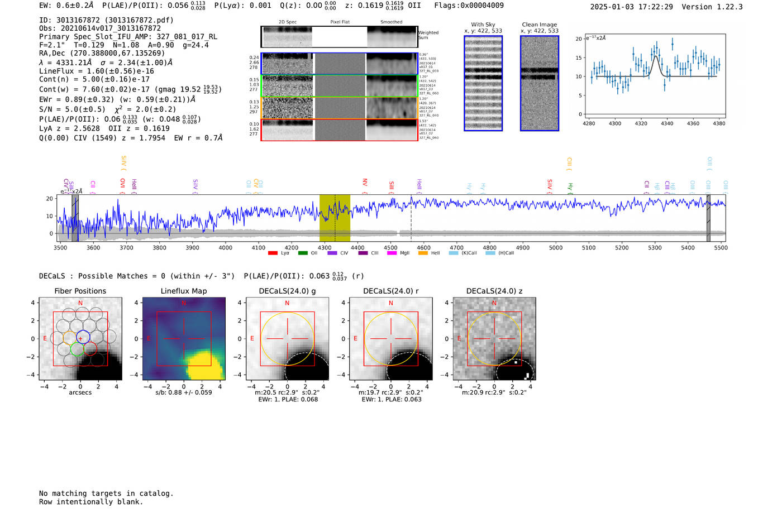Click the 'Primary Spec_Slot_IFU_AMP: 327_081_017_RL' line
This screenshot has width=782, height=532.
click(128, 36)
